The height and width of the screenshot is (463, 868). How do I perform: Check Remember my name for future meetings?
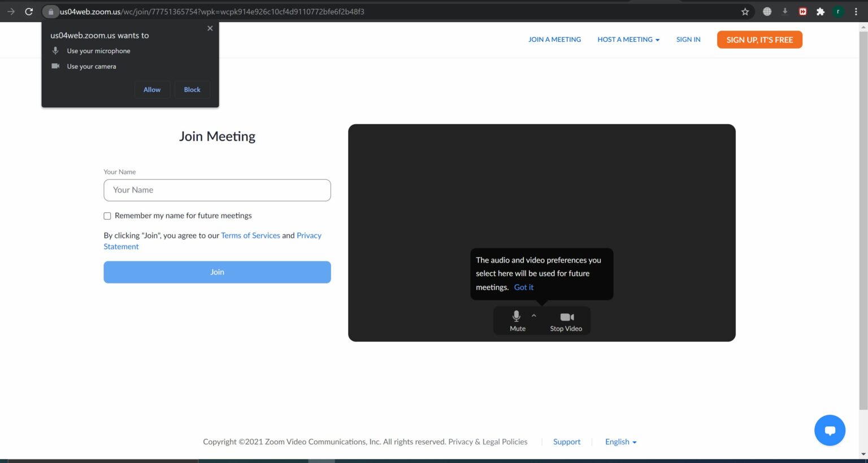[x=107, y=216]
